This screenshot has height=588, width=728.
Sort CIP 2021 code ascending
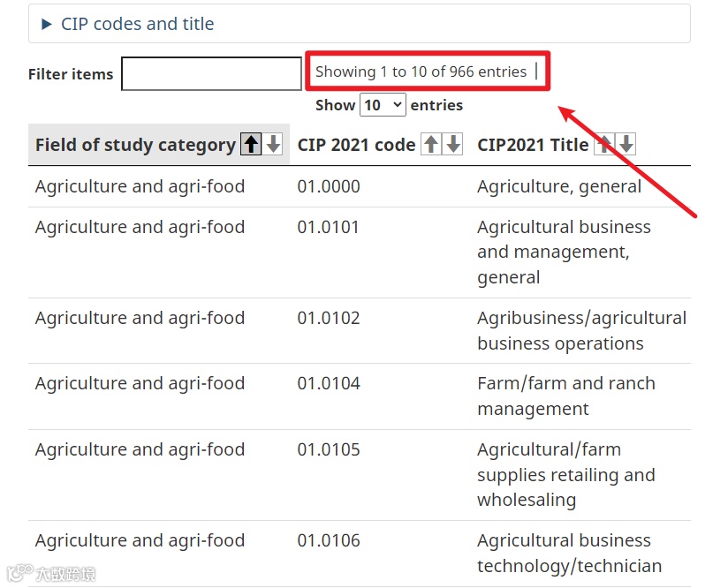pyautogui.click(x=430, y=145)
